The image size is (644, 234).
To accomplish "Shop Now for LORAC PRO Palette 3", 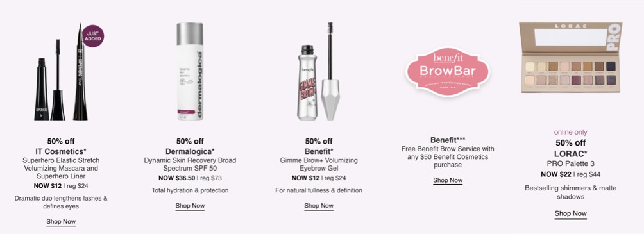I will (x=571, y=213).
